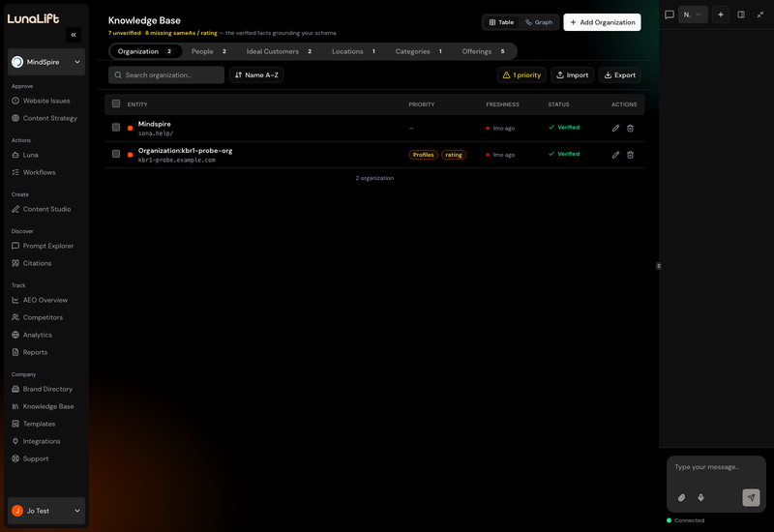This screenshot has height=532, width=774.
Task: Select all entities with header checkbox
Action: (116, 103)
